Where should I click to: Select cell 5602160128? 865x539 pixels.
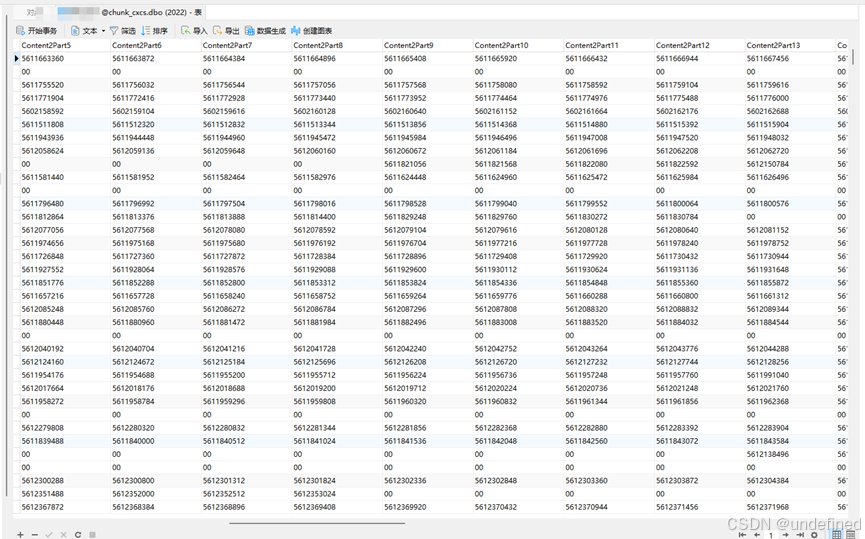click(337, 111)
